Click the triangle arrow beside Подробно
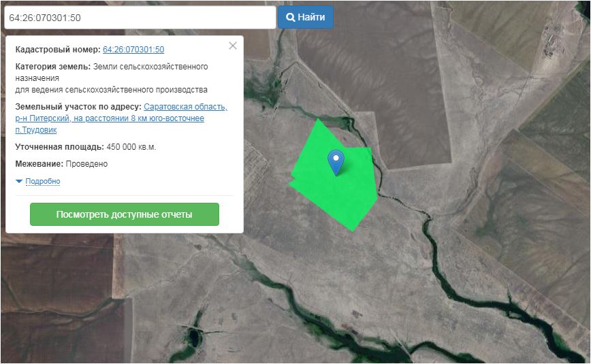Viewport: 591px width, 364px height. pos(19,182)
